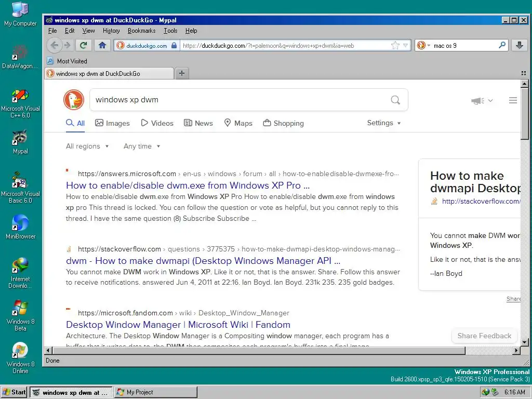Select the Microsoft Visual Basic 6.0 icon

[x=20, y=188]
